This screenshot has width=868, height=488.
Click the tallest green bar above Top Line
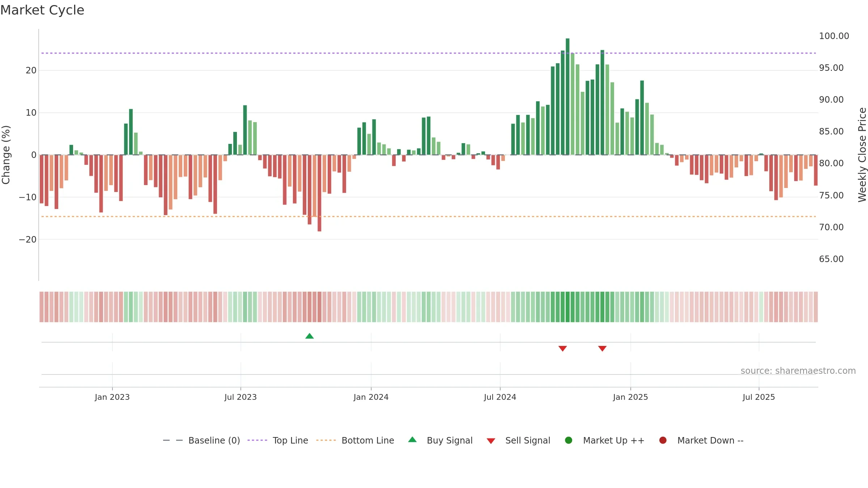click(x=567, y=97)
